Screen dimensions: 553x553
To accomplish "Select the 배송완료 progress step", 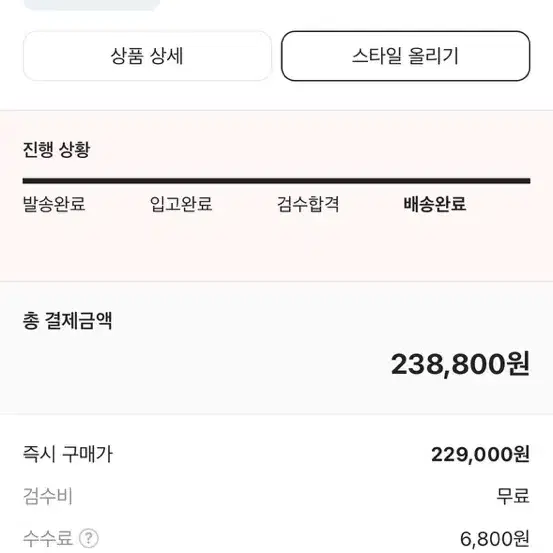I will (435, 204).
